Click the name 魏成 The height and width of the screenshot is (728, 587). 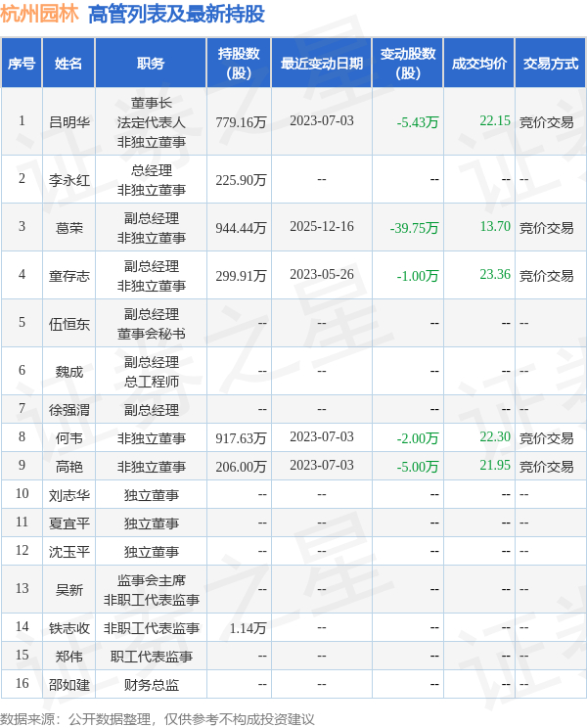point(69,372)
